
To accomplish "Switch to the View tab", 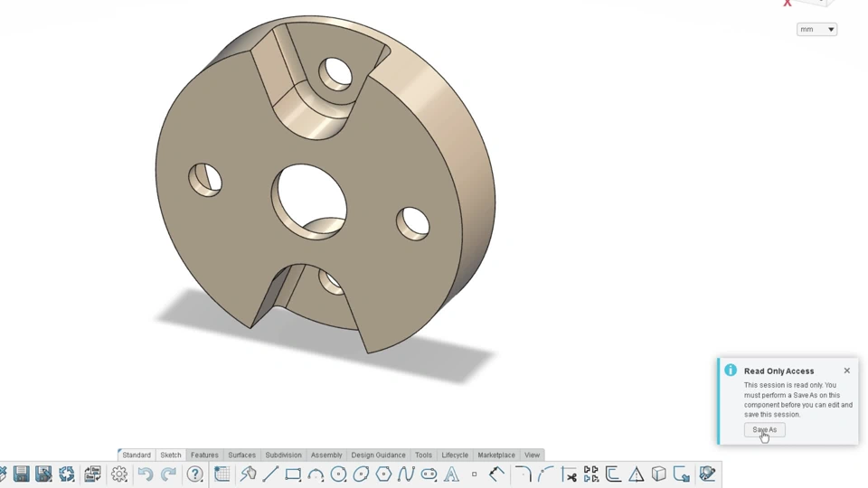I will tap(532, 455).
